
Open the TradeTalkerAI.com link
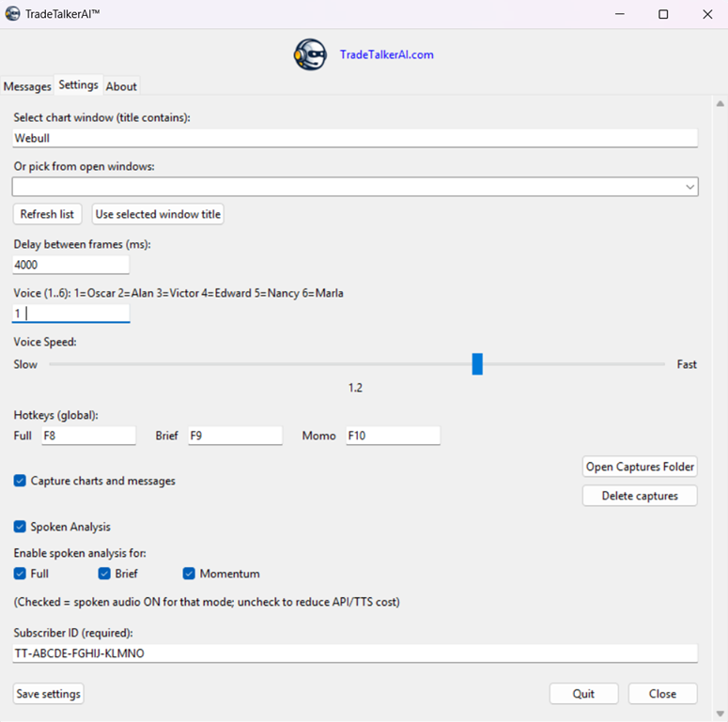pyautogui.click(x=386, y=54)
